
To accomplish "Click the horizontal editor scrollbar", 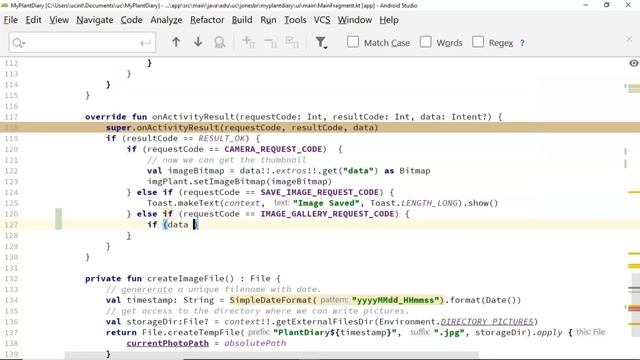I will (x=271, y=355).
